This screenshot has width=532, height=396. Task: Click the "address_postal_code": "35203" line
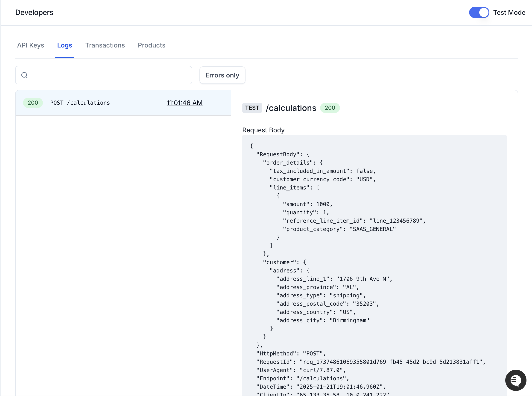point(328,304)
